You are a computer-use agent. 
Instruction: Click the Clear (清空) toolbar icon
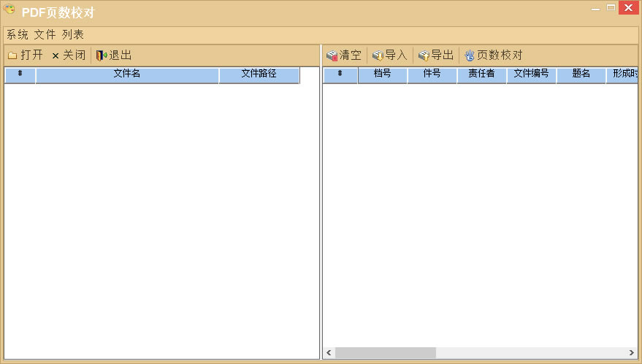click(x=332, y=55)
